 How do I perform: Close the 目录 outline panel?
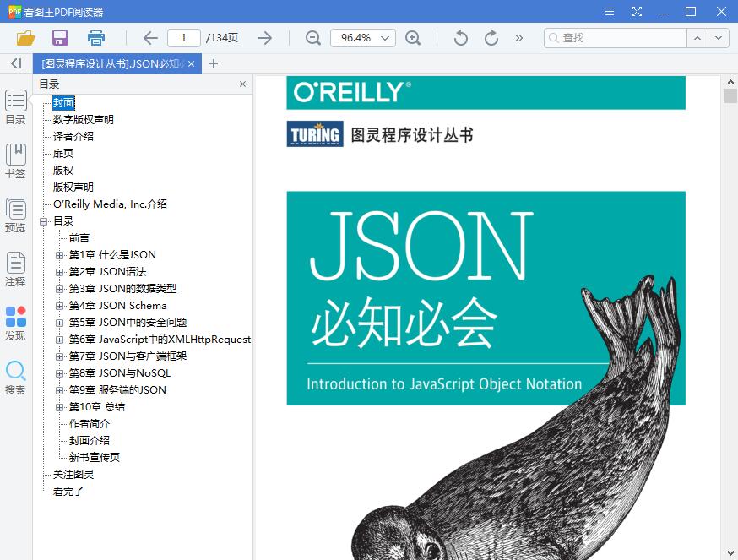[x=242, y=84]
